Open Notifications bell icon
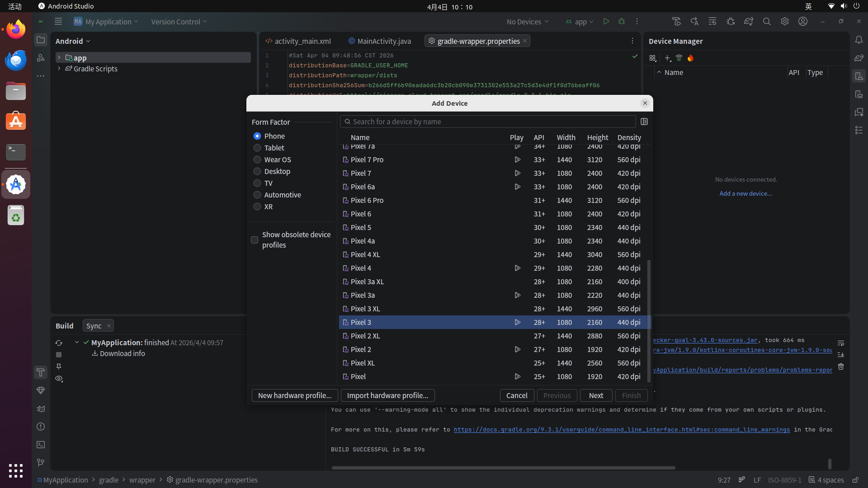Screen dimensions: 868x488 click(x=859, y=40)
